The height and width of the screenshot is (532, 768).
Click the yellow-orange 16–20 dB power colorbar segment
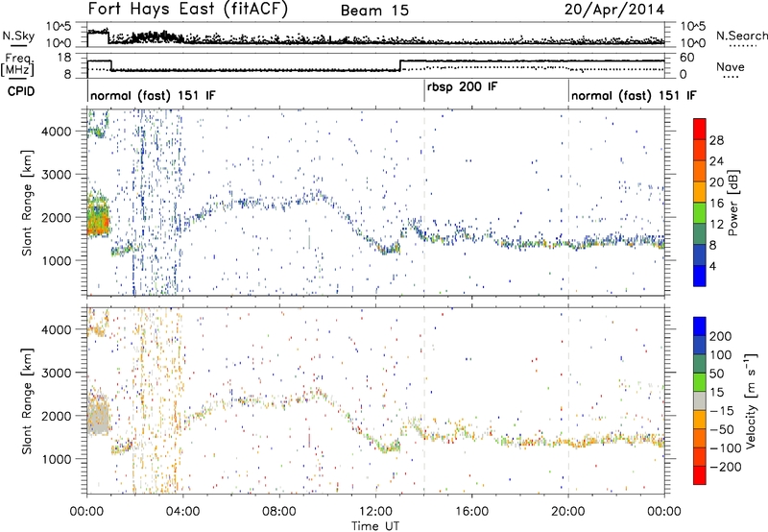click(x=700, y=192)
